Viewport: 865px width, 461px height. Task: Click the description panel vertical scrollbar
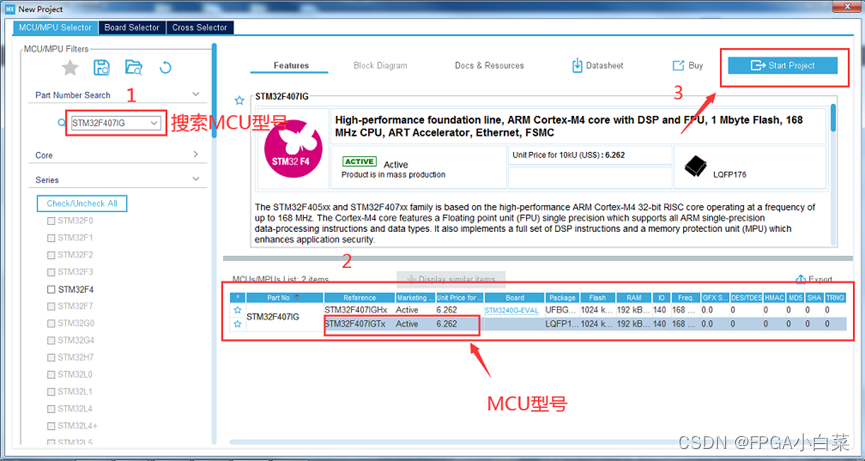coord(832,119)
